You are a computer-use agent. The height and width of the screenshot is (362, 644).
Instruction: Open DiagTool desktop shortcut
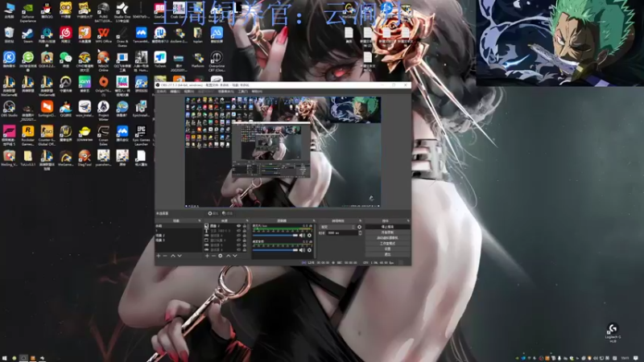[x=85, y=158]
